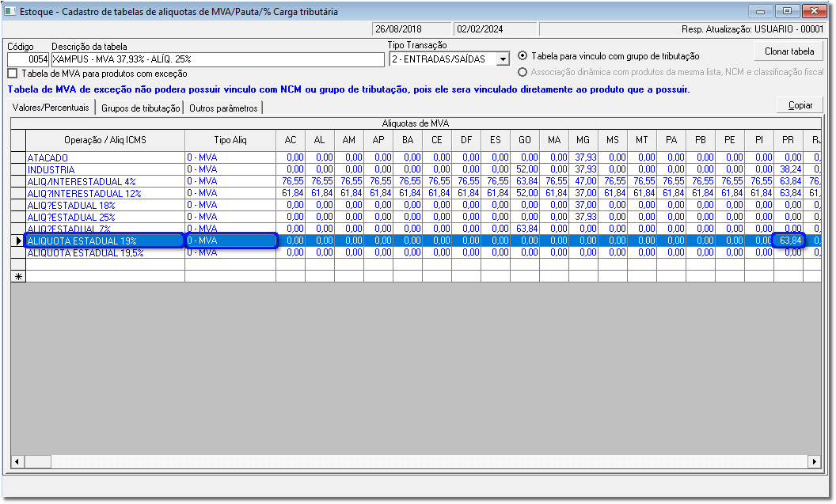Open the Grupos de tributação tab
The image size is (836, 504).
pyautogui.click(x=140, y=108)
